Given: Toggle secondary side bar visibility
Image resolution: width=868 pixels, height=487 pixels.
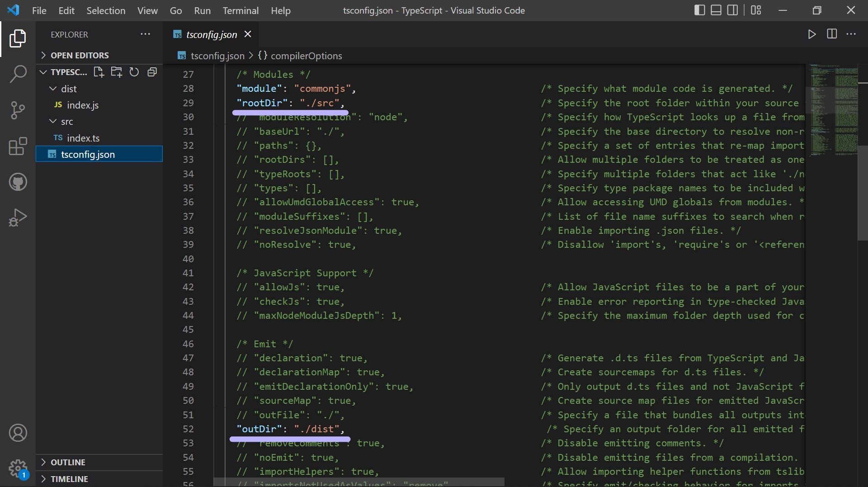Looking at the screenshot, I should coord(732,10).
